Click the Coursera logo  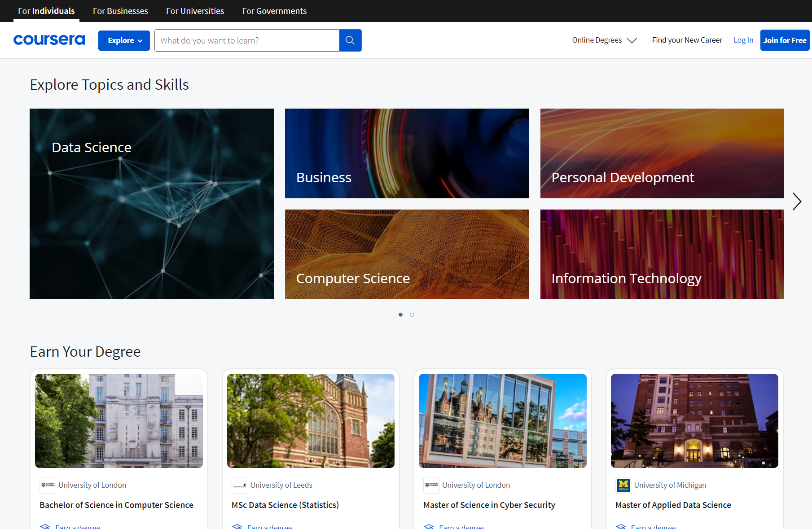click(49, 40)
